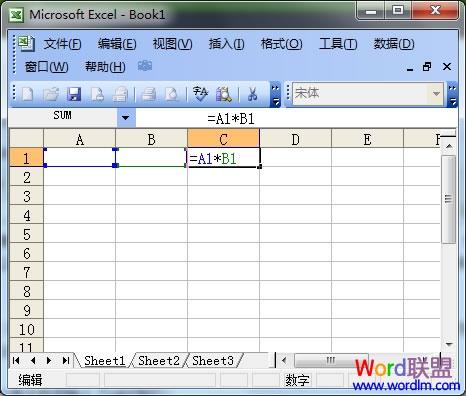This screenshot has width=466, height=396.
Task: Expand the 宋体 font dropdown
Action: [436, 94]
